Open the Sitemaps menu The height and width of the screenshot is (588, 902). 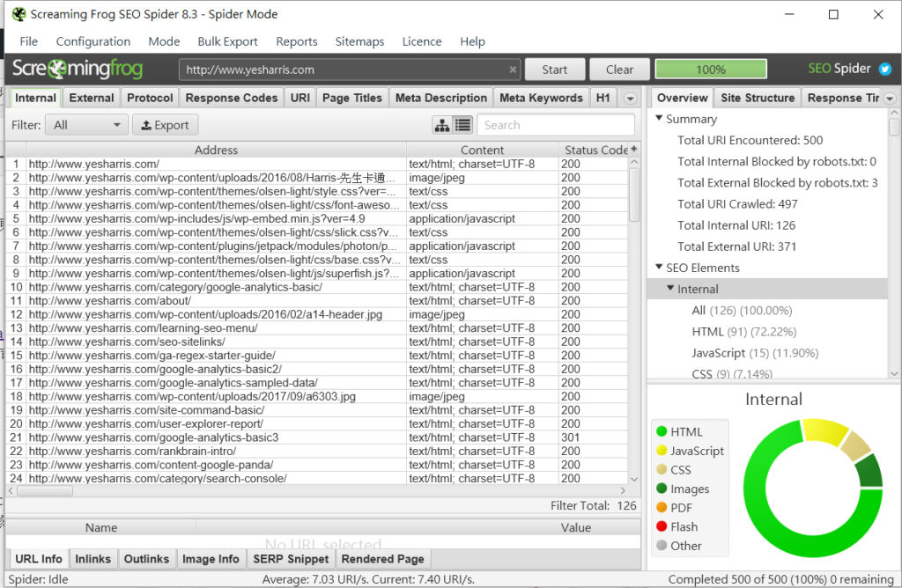359,41
